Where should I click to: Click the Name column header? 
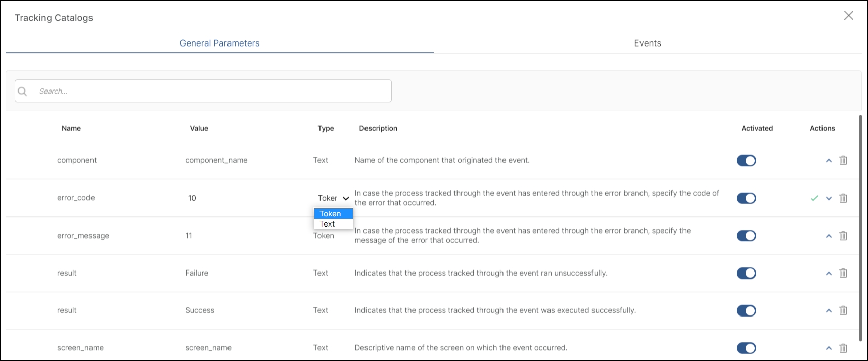(71, 128)
